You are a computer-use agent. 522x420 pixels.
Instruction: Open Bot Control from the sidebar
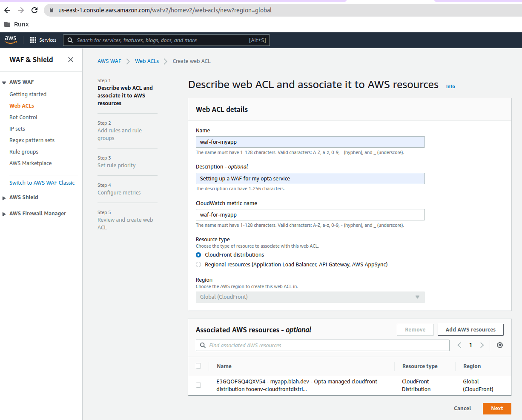point(23,117)
